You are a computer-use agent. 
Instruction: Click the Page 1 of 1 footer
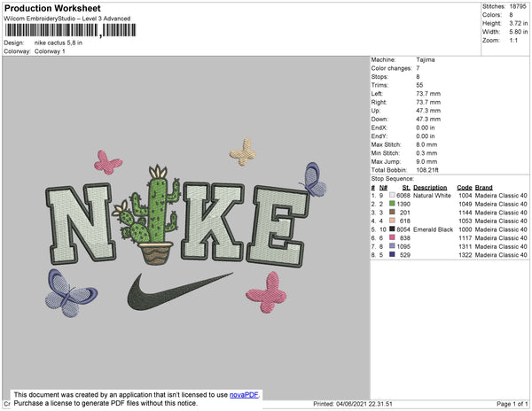[x=512, y=404]
